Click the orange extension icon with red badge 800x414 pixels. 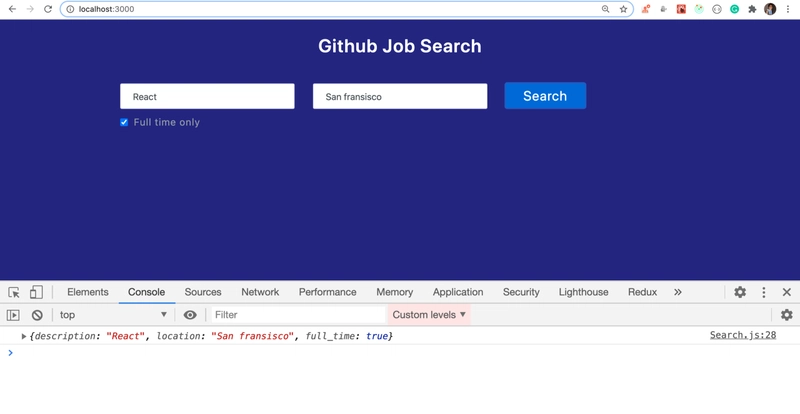coord(645,9)
